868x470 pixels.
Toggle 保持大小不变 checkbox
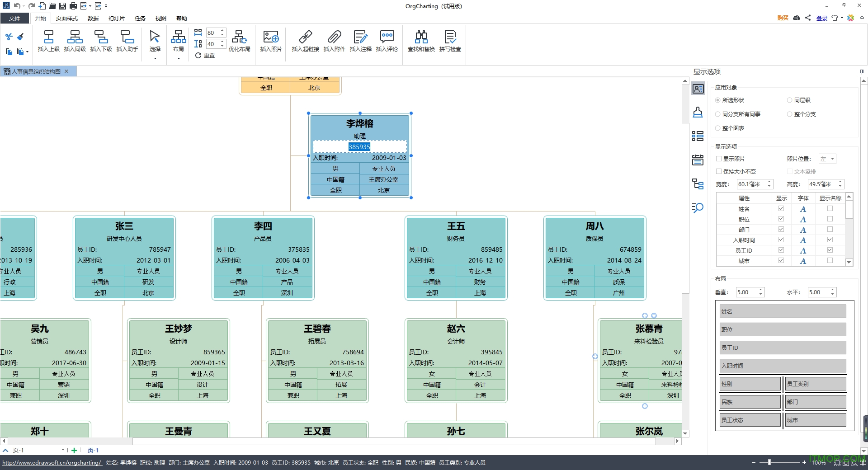click(719, 172)
